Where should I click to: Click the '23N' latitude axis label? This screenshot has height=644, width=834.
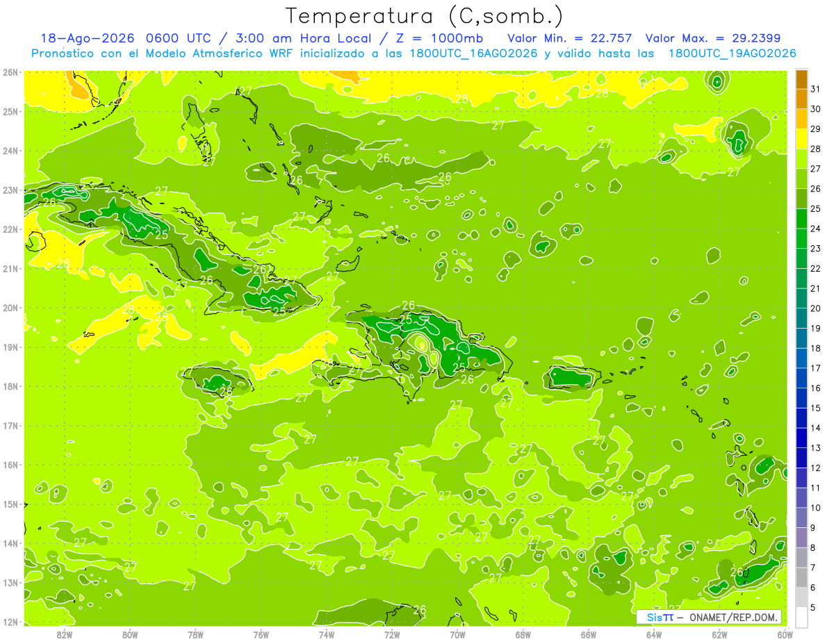click(x=10, y=190)
